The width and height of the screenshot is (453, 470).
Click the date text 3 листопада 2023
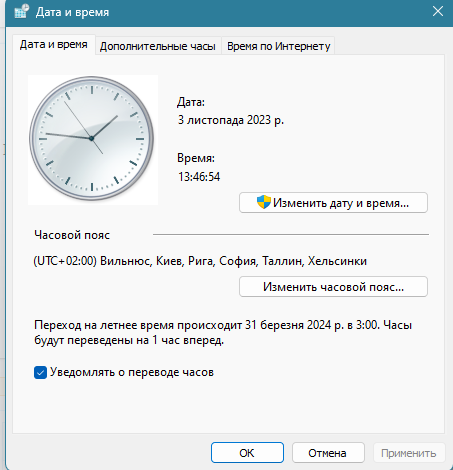point(231,120)
